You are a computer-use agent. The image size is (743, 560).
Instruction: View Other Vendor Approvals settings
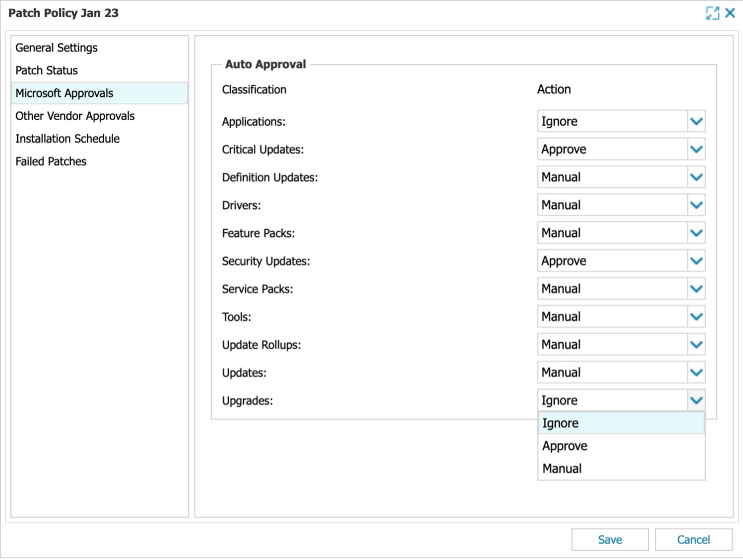click(75, 116)
